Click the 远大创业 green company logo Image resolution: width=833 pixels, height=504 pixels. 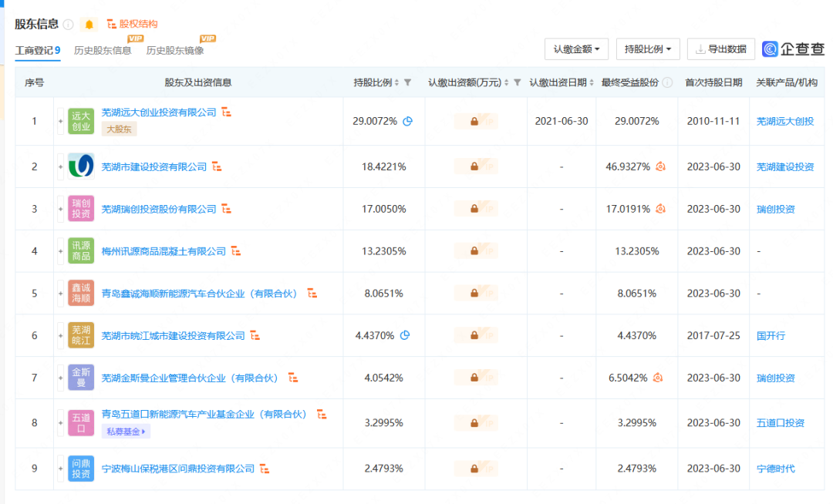tap(81, 122)
